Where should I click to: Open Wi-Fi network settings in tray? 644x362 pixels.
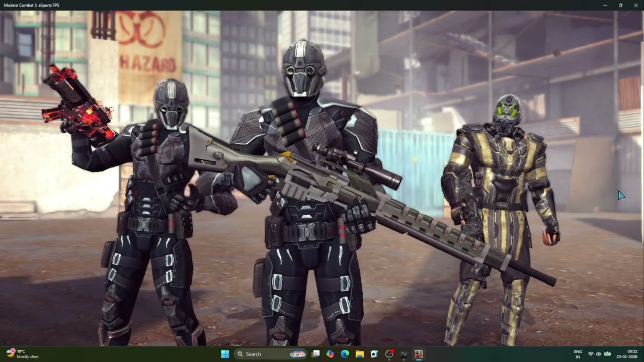pyautogui.click(x=591, y=354)
